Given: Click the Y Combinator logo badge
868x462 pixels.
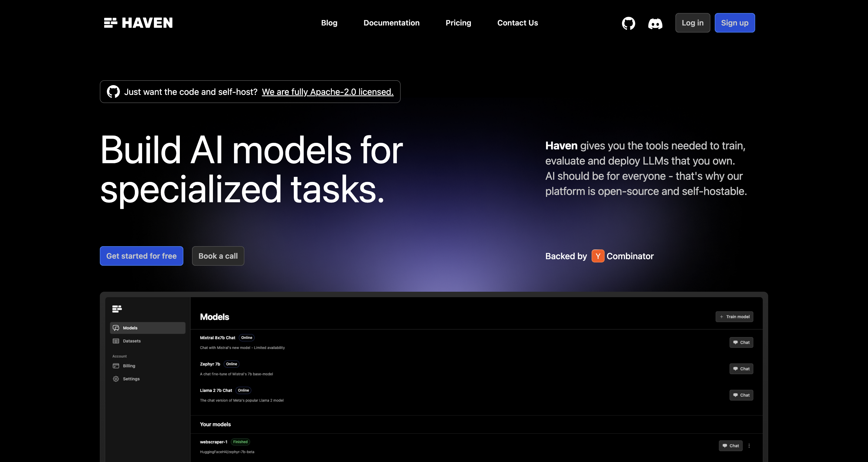Looking at the screenshot, I should (598, 256).
